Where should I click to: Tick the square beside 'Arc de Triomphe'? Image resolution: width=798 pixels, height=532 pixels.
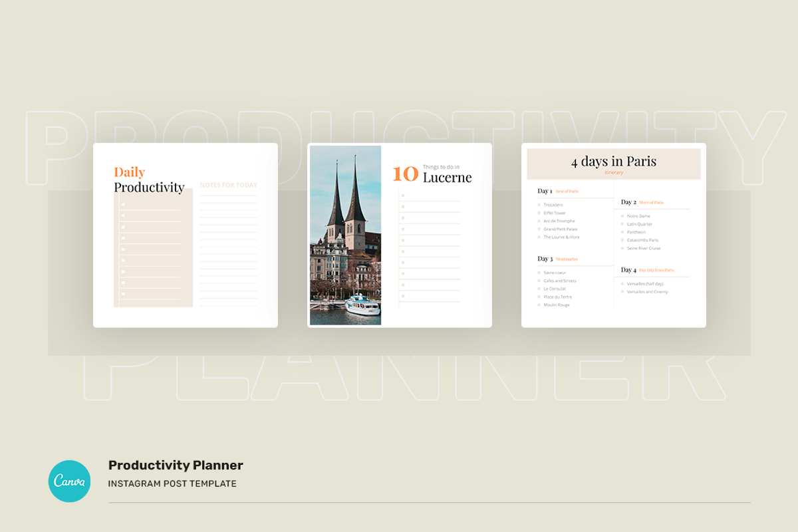[x=539, y=221]
